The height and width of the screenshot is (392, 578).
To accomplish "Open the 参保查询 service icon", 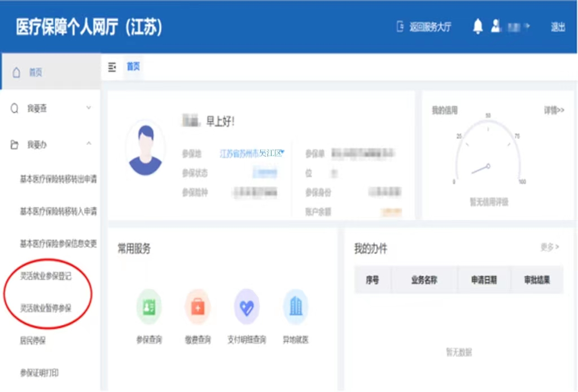I will (x=149, y=307).
